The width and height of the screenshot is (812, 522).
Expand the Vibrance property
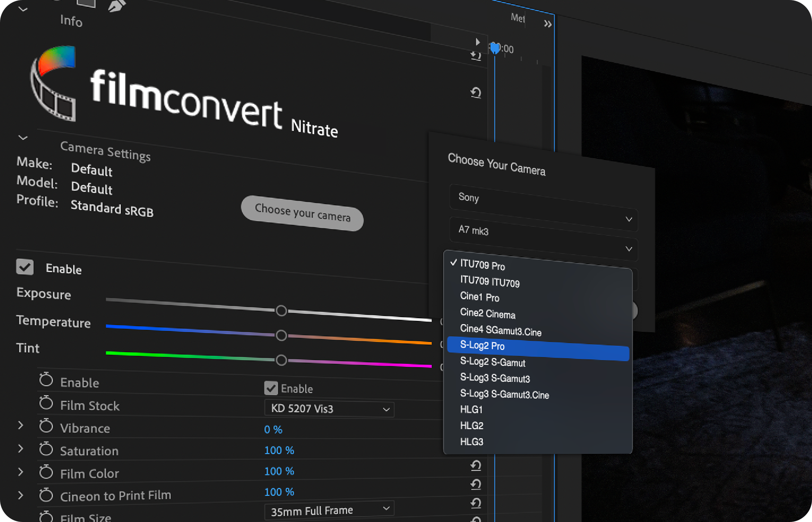point(21,426)
